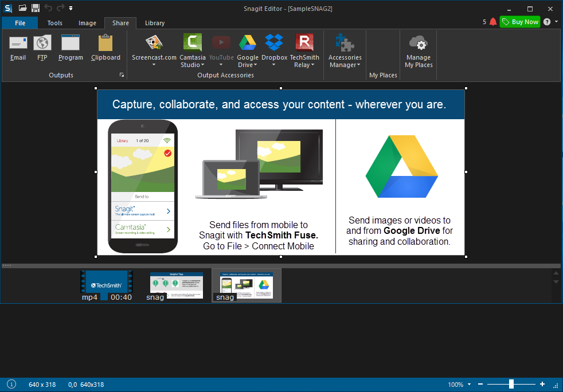Open Accessories Manager icon
Screen dimensions: 563x392
click(x=345, y=42)
